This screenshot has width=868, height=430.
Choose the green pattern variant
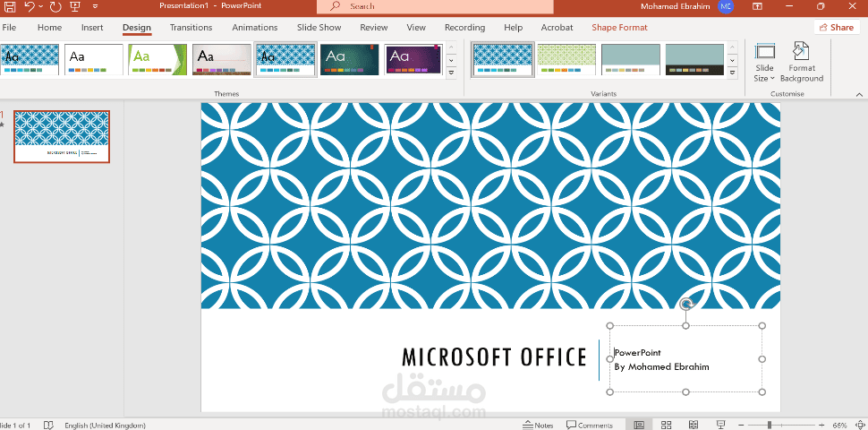click(x=566, y=59)
